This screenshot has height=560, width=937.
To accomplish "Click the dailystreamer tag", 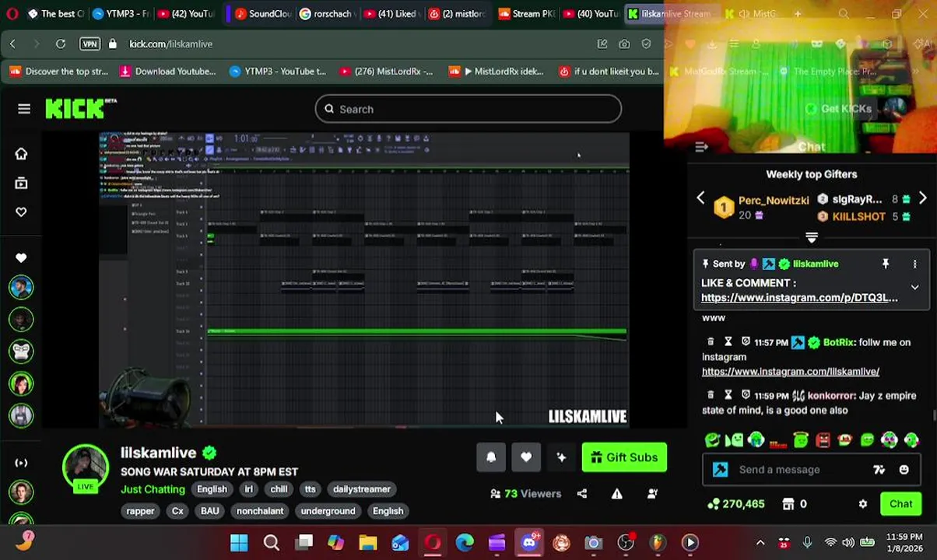I will tap(361, 489).
